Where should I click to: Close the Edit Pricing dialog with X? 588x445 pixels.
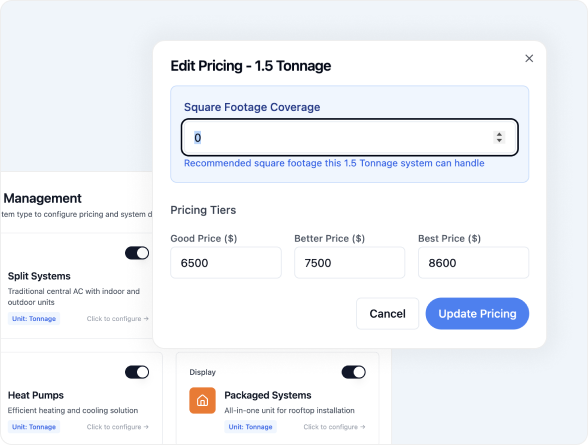529,58
